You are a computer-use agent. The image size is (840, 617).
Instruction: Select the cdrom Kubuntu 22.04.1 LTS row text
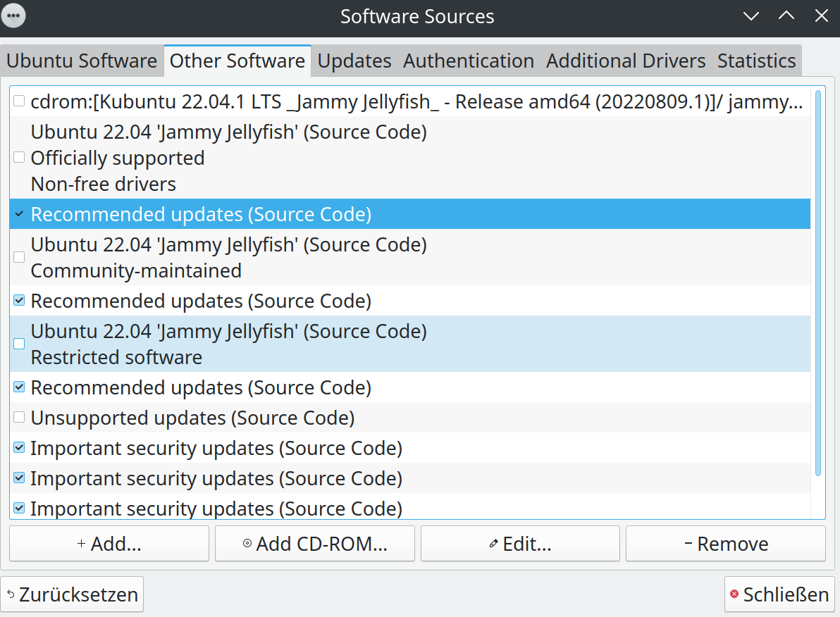tap(416, 101)
